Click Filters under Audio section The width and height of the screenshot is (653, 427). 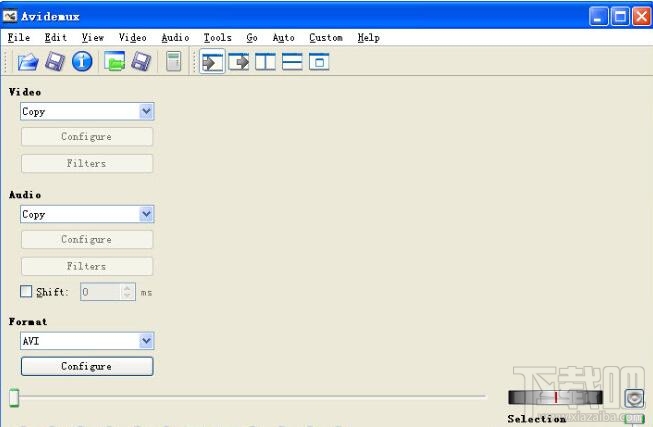[x=87, y=266]
